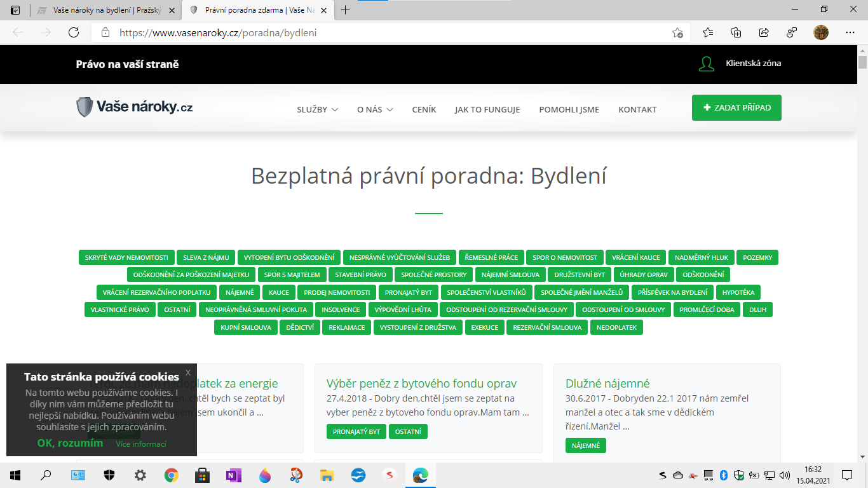
Task: Open the browser settings three-dot menu
Action: (850, 31)
